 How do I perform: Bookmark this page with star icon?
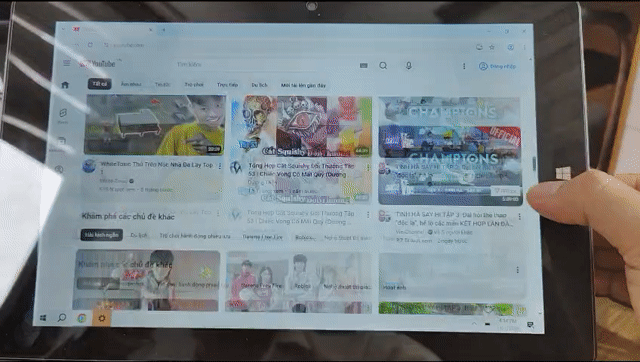pyautogui.click(x=492, y=47)
